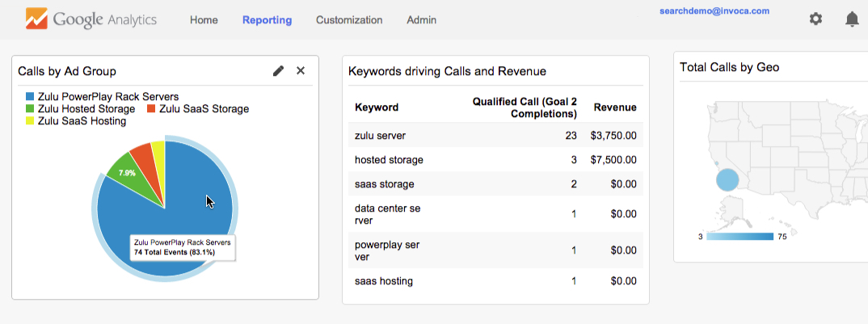The height and width of the screenshot is (324, 868).
Task: Click the Keyword column header
Action: 377,107
